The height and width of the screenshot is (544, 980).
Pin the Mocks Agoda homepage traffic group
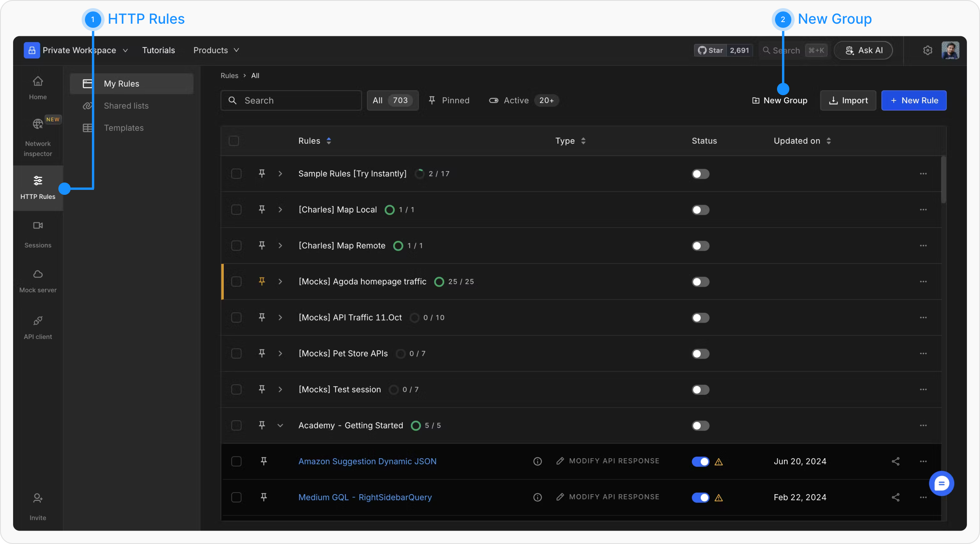262,281
